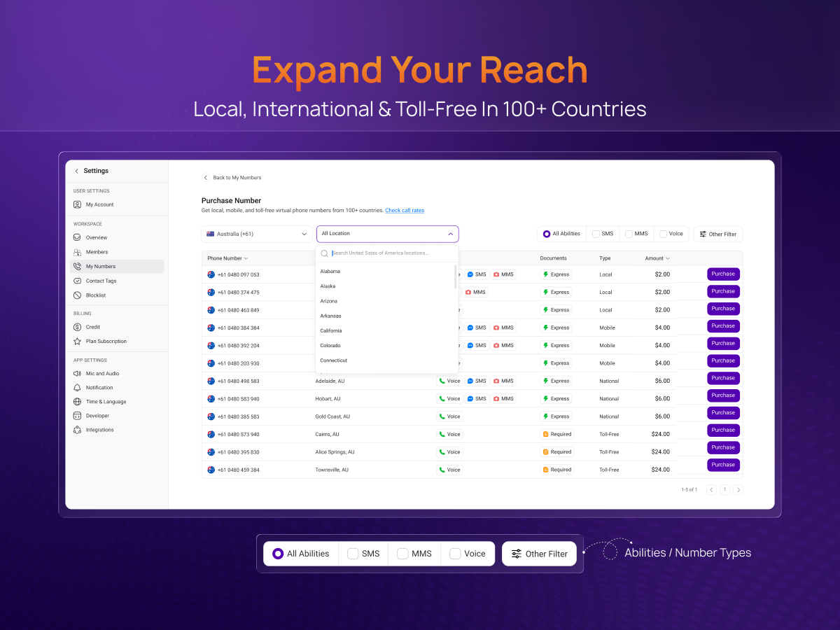Open My Account via its person icon
Image resolution: width=840 pixels, height=630 pixels.
point(77,204)
